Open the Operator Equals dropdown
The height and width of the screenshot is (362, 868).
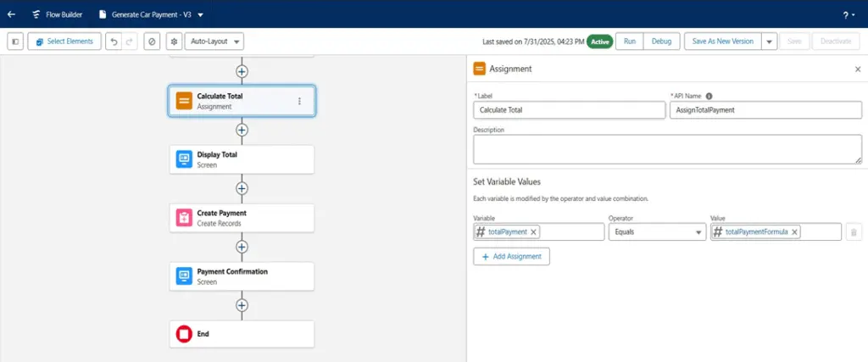[x=657, y=232]
